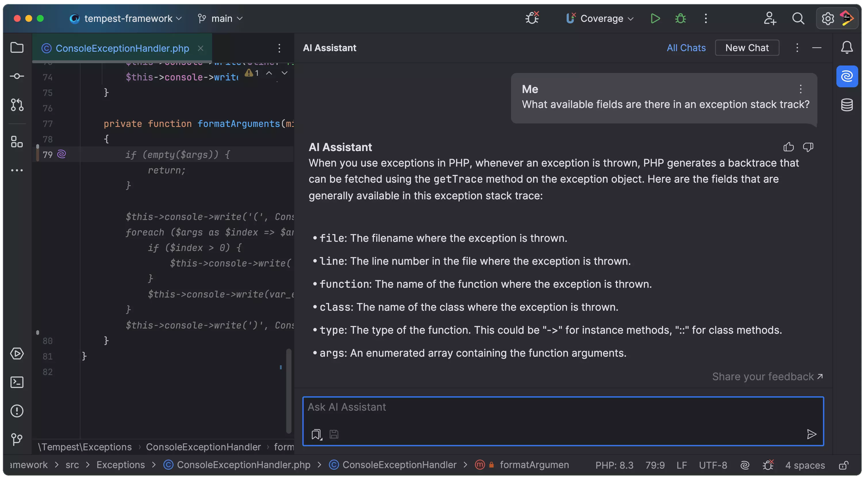Toggle the read-only lock in status bar
868x479 pixels.
843,465
